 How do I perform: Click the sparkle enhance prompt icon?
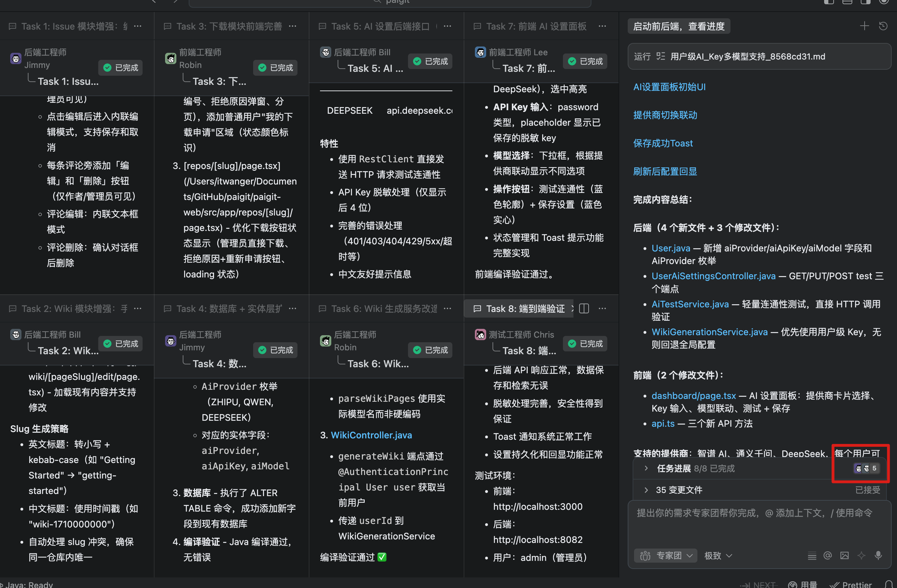(x=861, y=555)
